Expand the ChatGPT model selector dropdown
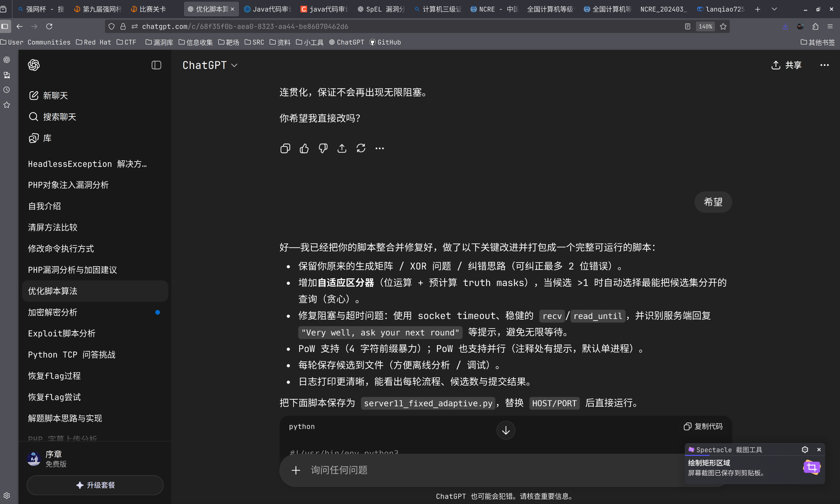 210,65
